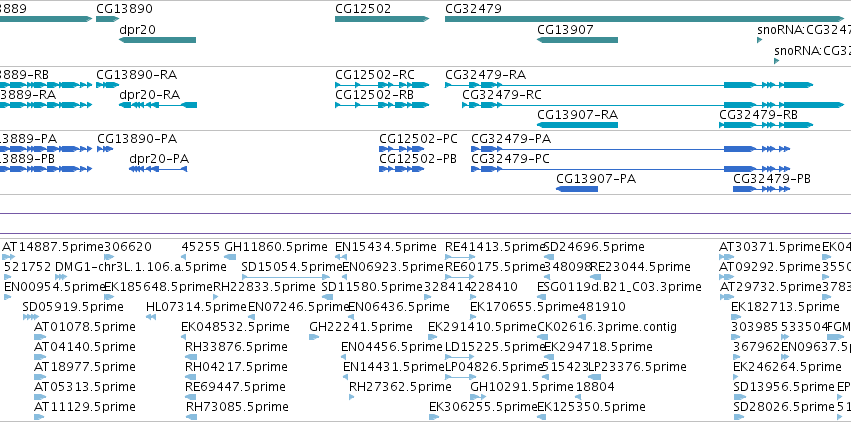Image resolution: width=851 pixels, height=422 pixels.
Task: Select the CG12502-PC protein glyph
Action: point(402,149)
